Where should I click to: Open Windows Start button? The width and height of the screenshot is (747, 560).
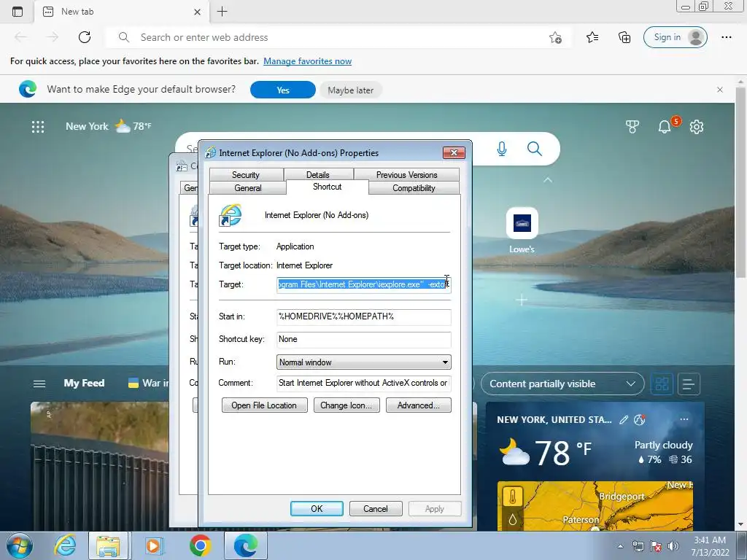pos(20,545)
